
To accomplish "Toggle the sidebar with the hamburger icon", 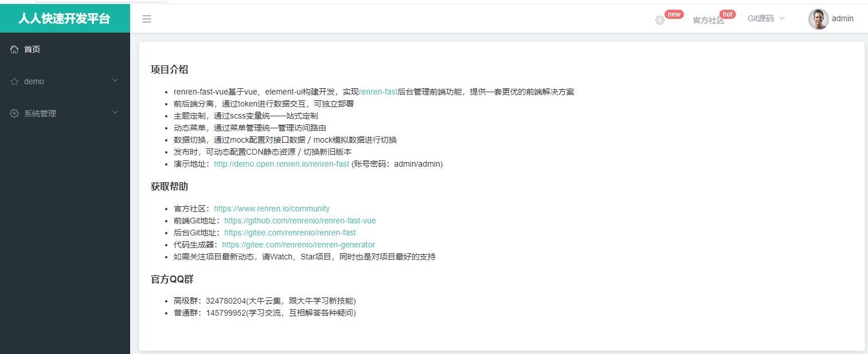I will point(147,19).
